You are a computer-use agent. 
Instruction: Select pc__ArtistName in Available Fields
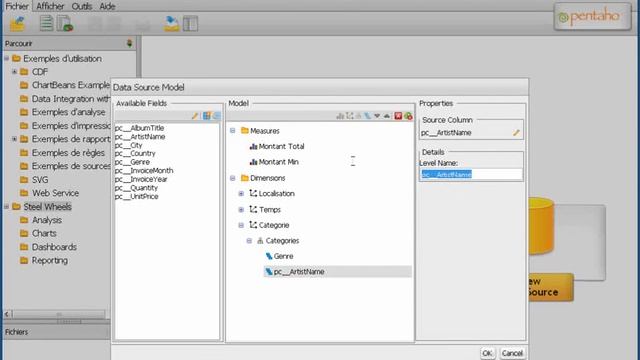[140, 136]
